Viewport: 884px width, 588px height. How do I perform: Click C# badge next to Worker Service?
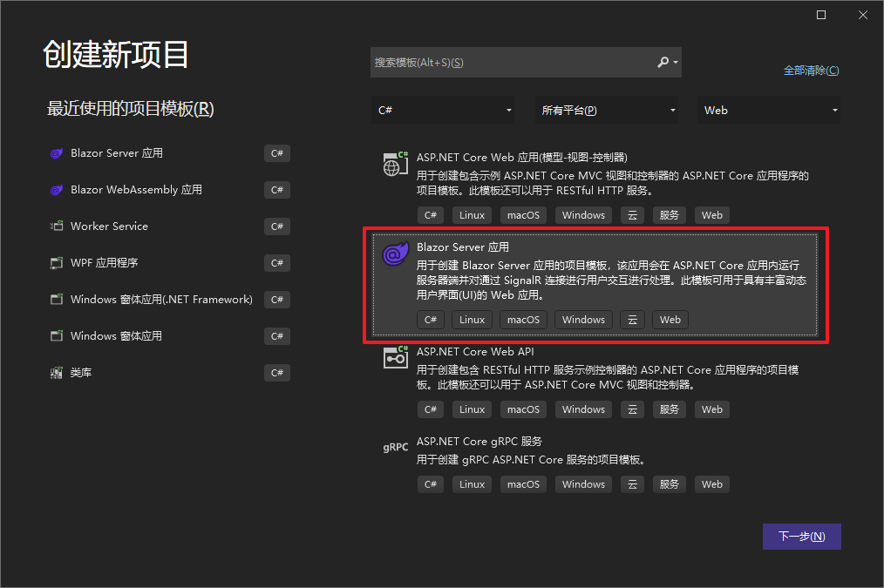277,226
